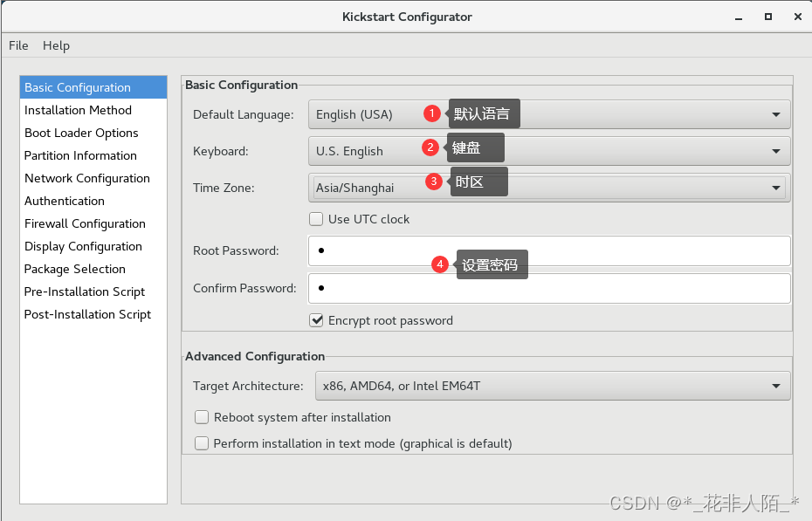The image size is (812, 521).
Task: Enable Reboot system after installation
Action: click(x=202, y=417)
